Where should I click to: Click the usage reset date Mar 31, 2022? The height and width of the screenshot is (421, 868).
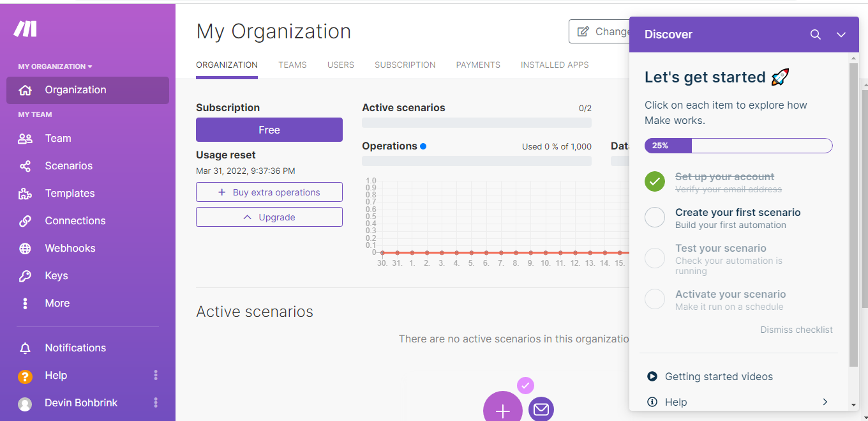pos(246,171)
